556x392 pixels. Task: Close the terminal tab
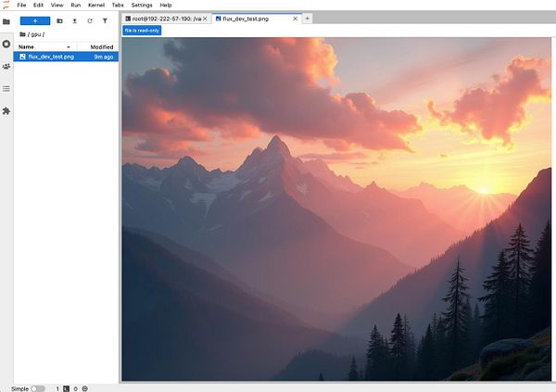coord(205,19)
